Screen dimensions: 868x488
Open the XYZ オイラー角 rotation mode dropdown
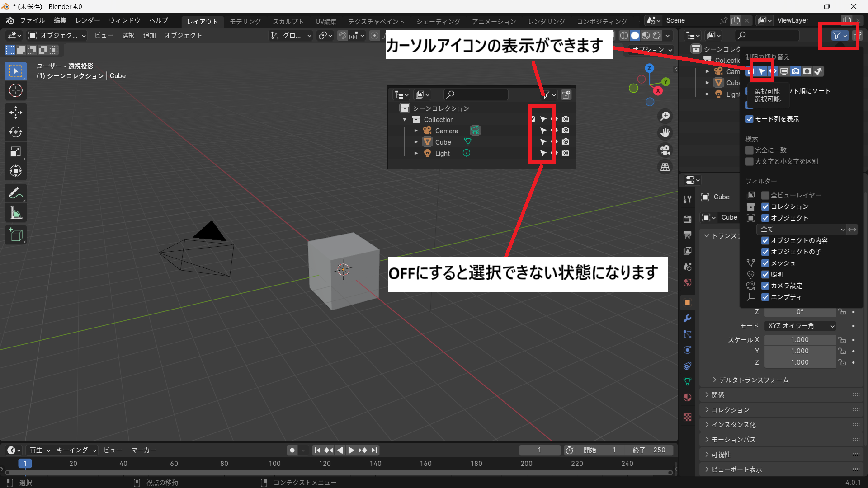tap(800, 326)
